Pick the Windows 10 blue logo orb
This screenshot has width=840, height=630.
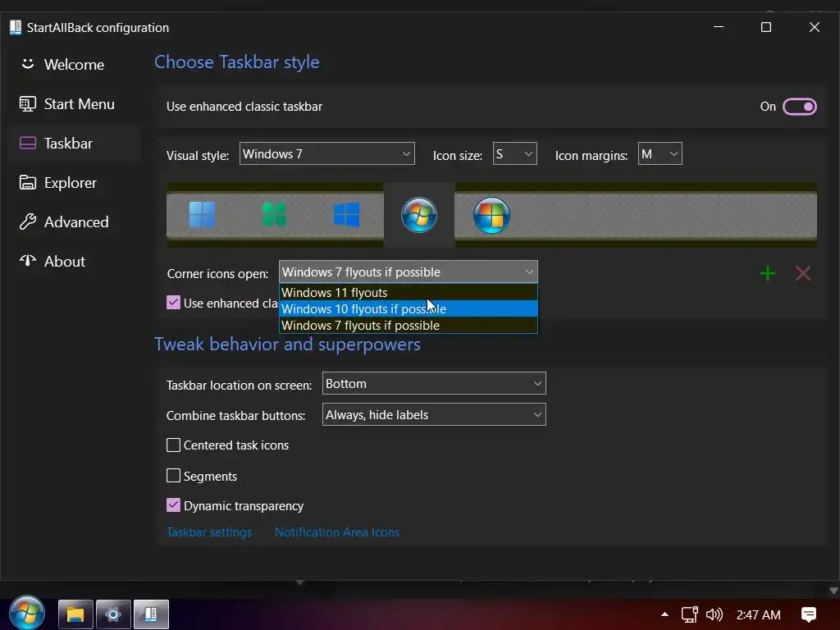click(x=346, y=215)
